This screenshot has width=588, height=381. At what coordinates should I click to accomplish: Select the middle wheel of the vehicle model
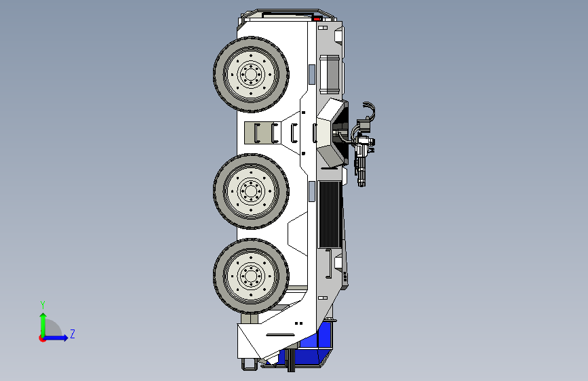251,191
